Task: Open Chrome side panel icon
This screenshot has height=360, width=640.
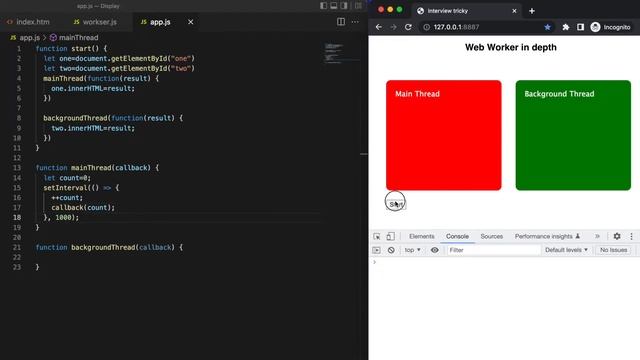Action: pyautogui.click(x=580, y=27)
